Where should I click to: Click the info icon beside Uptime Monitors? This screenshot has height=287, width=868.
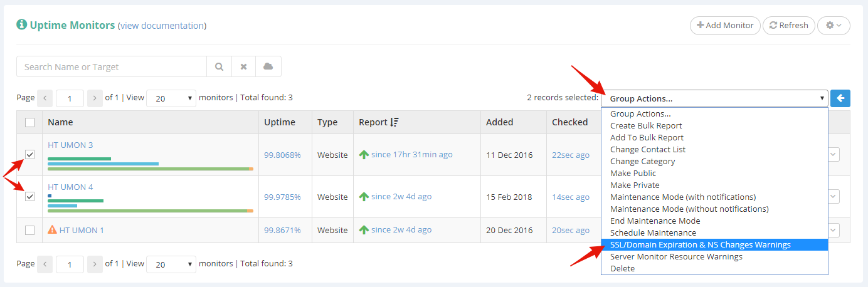22,24
